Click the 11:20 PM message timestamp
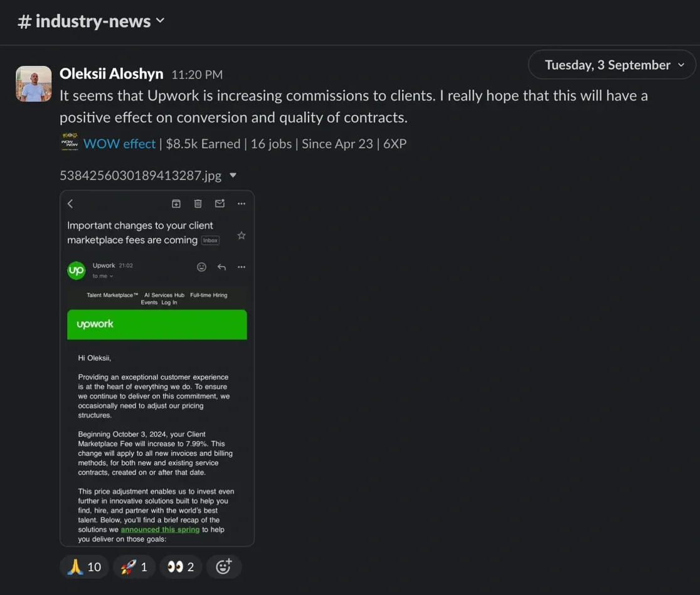This screenshot has width=700, height=595. [x=197, y=75]
